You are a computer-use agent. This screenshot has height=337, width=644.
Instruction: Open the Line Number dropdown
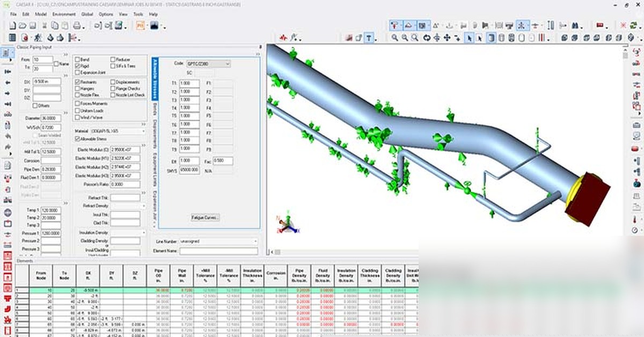[254, 241]
